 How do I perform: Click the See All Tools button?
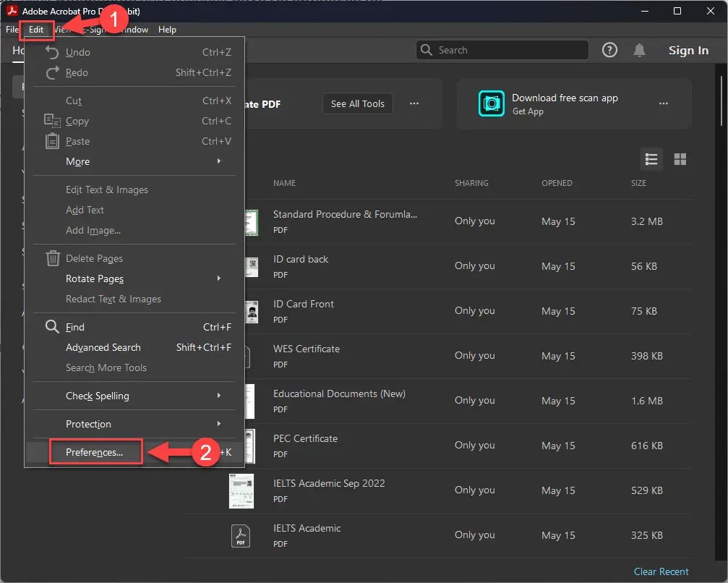pyautogui.click(x=357, y=103)
